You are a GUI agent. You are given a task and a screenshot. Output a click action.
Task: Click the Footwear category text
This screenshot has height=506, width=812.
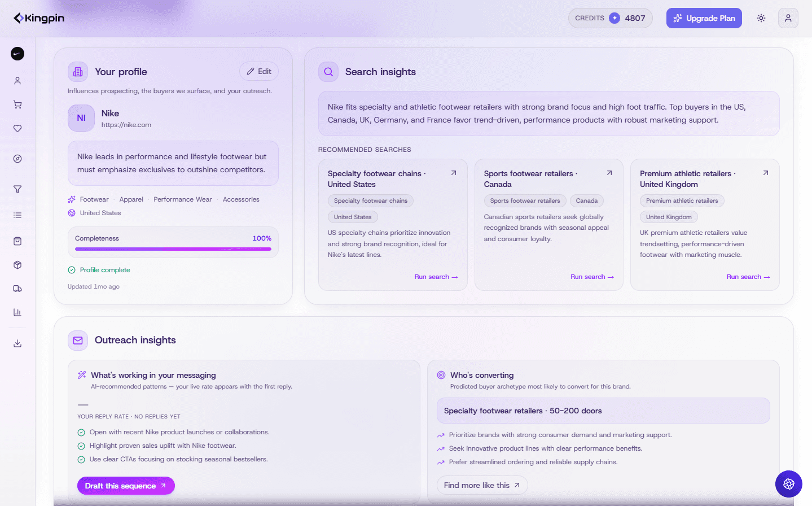coord(94,199)
